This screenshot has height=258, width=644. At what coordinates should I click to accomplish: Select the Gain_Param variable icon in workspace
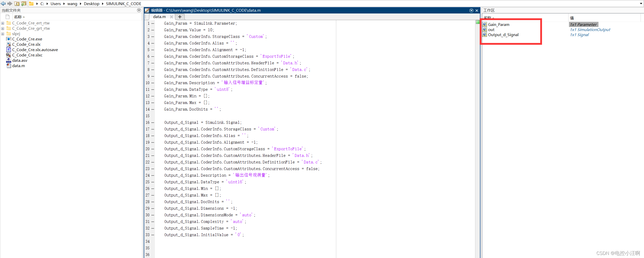485,24
